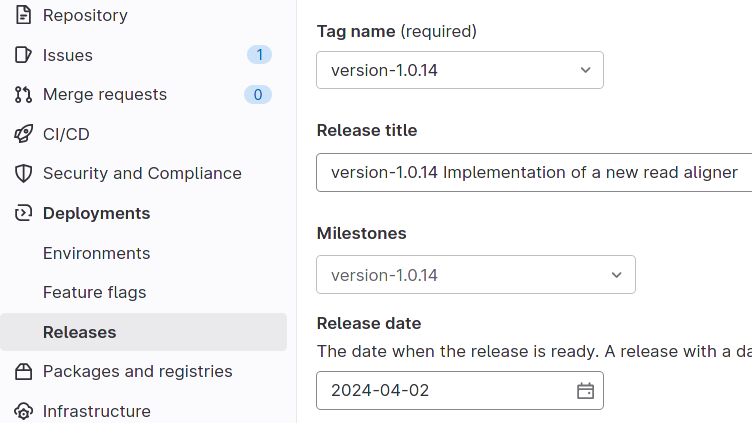The image size is (752, 423).
Task: Click the Merge requests count badge 0
Action: pos(258,94)
